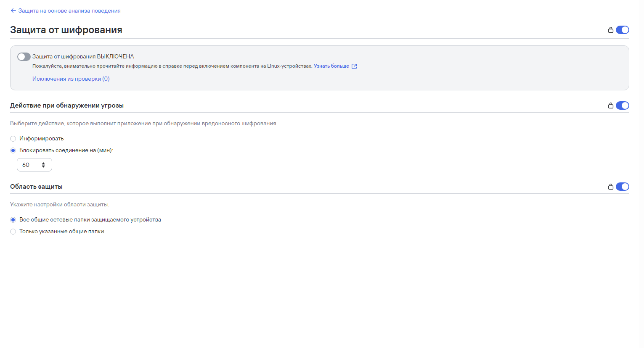The width and height of the screenshot is (644, 348).
Task: Click stepper arrows of the minutes field
Action: pos(43,165)
